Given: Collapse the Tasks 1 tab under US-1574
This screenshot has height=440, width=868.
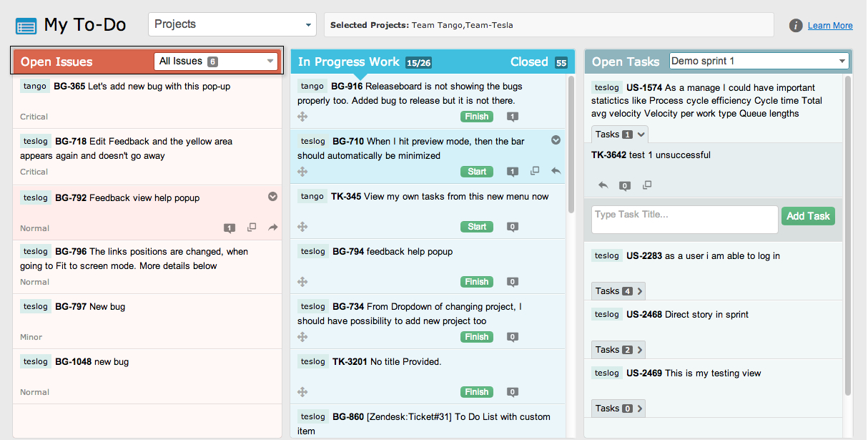Looking at the screenshot, I should tap(619, 134).
